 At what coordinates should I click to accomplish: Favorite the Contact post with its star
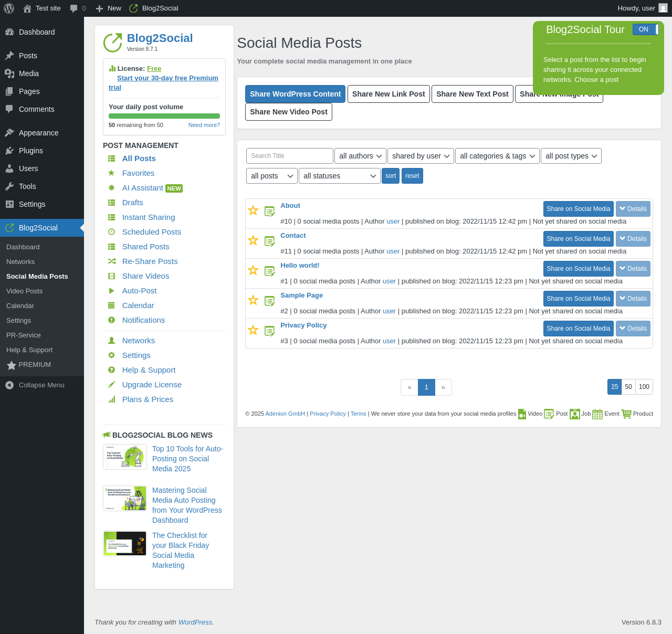[253, 240]
